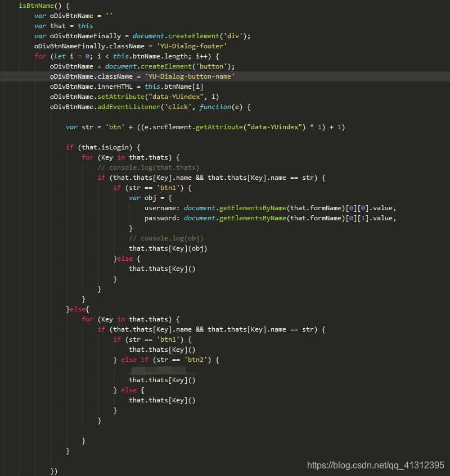The height and width of the screenshot is (476, 450).
Task: Click the }else{ line after isLogin block
Action: click(x=78, y=309)
